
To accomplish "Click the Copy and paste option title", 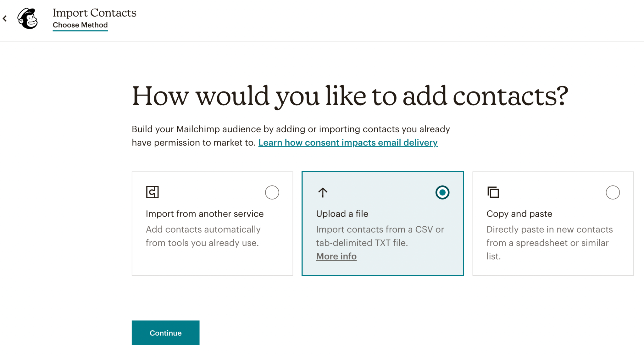I will coord(519,213).
